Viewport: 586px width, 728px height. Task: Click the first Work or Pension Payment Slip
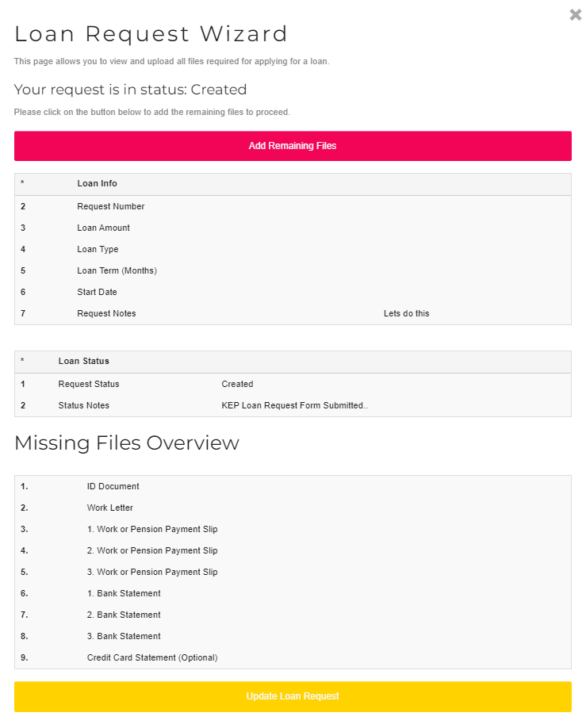(152, 529)
